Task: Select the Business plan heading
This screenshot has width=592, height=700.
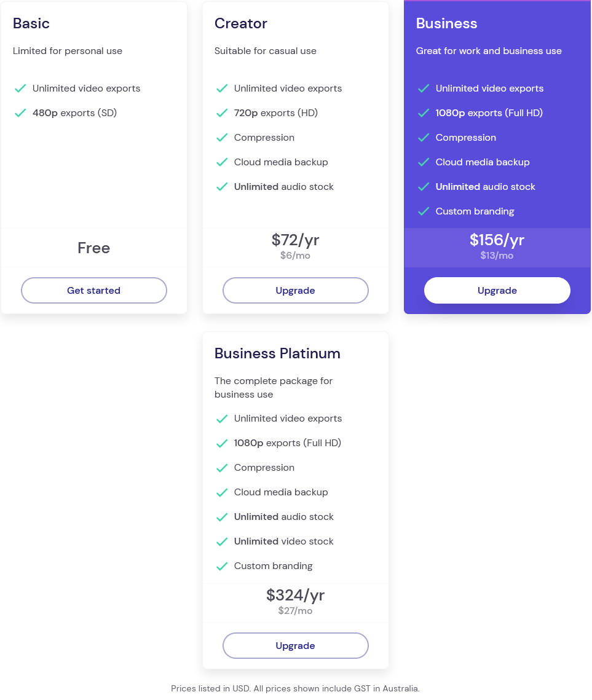Action: point(446,23)
